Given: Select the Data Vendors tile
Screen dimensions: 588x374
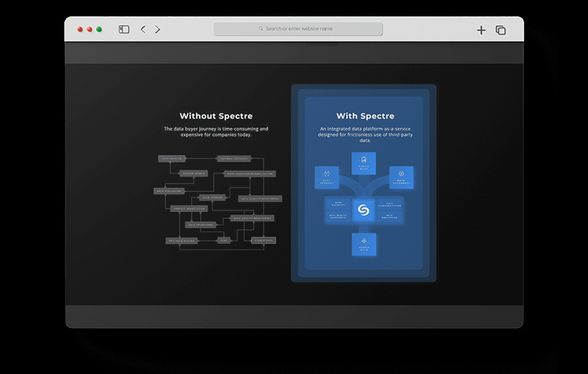Looking at the screenshot, I should 326,177.
